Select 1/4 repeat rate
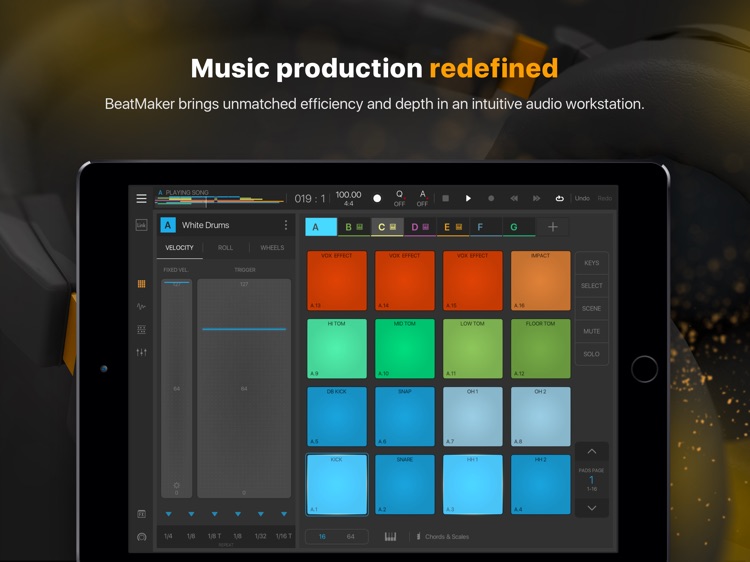This screenshot has height=562, width=750. click(x=168, y=536)
